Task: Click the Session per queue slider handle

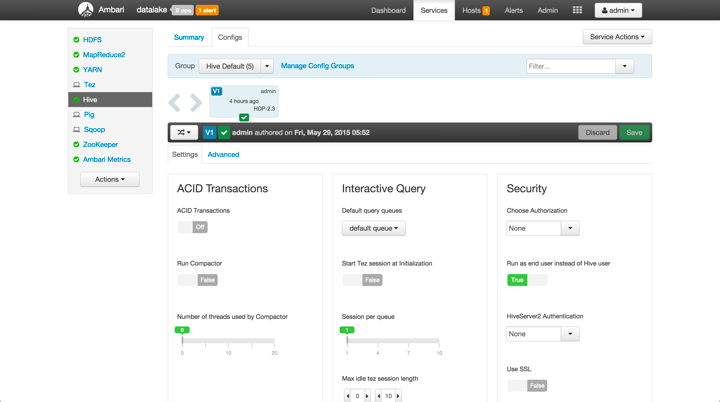Action: (x=347, y=330)
